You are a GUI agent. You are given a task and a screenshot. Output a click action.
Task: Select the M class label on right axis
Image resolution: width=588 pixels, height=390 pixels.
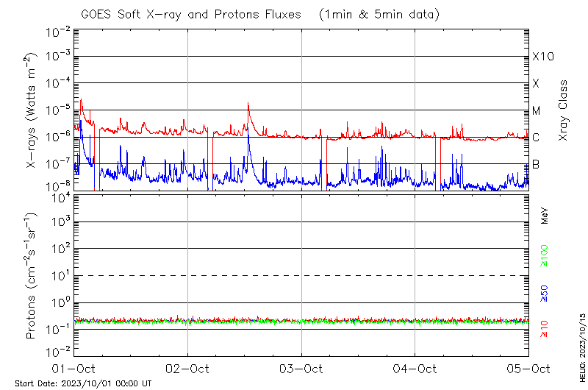point(537,111)
